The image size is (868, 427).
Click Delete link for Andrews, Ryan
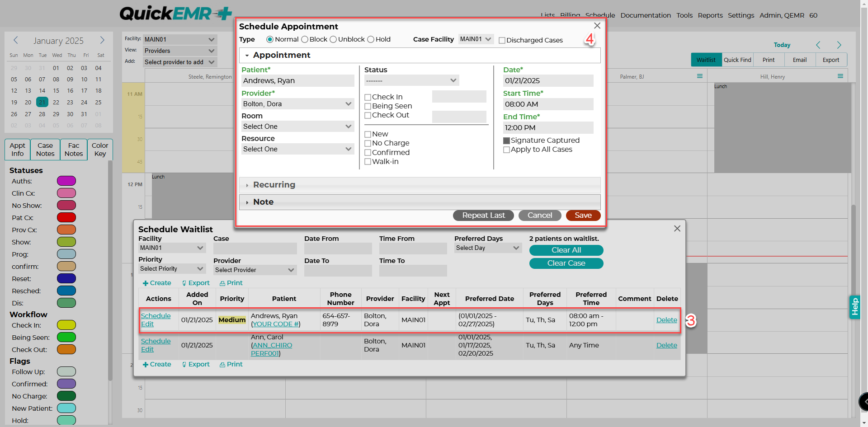point(666,320)
